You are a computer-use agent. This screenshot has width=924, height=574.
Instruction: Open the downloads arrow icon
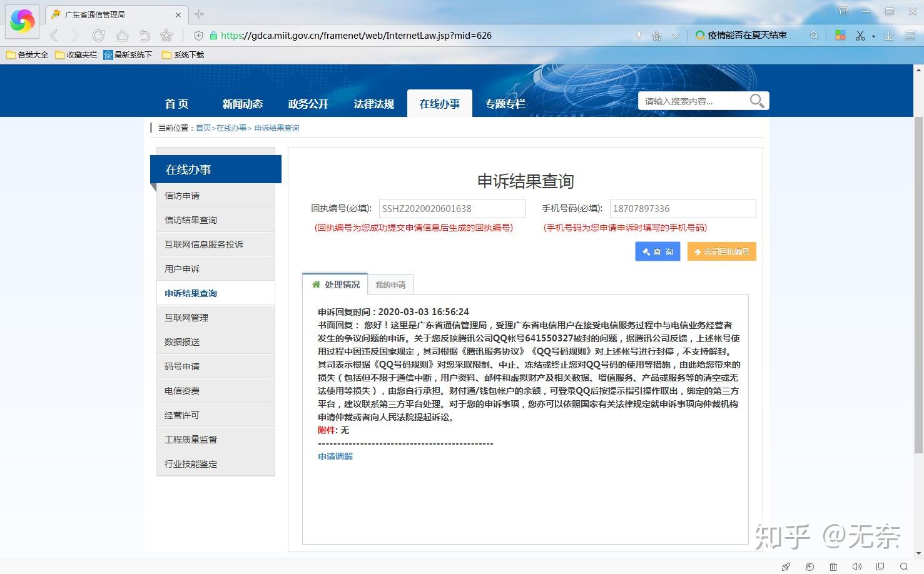888,36
